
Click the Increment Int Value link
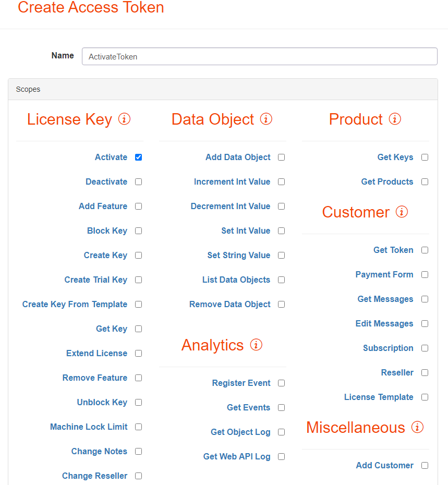[232, 181]
